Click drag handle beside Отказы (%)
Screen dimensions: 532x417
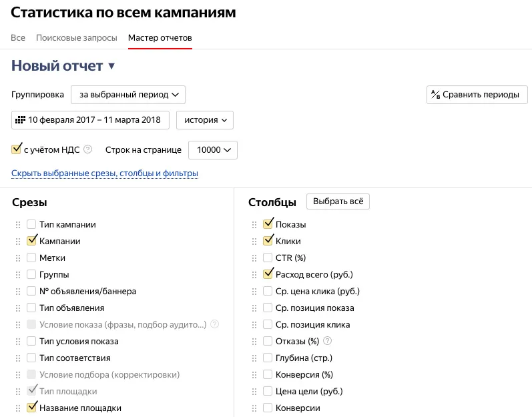pyautogui.click(x=254, y=342)
